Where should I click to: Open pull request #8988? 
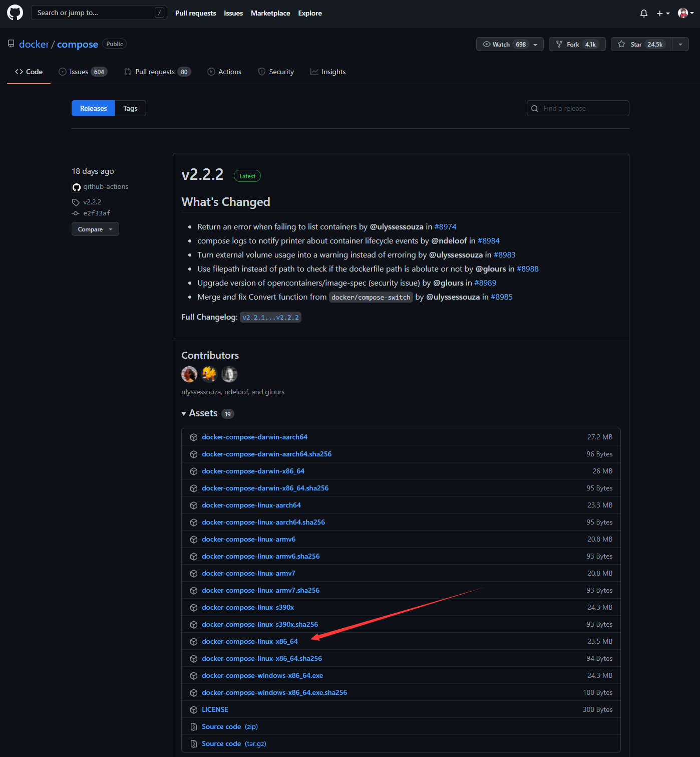coord(528,269)
